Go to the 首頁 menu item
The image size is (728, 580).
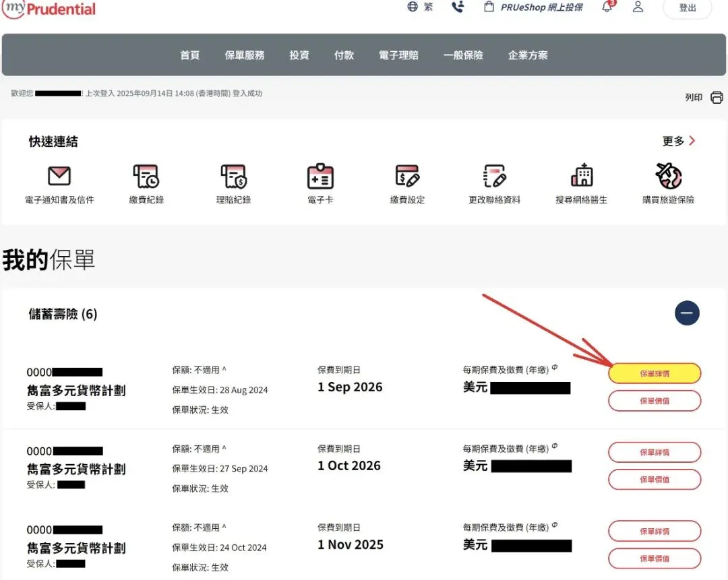(190, 55)
